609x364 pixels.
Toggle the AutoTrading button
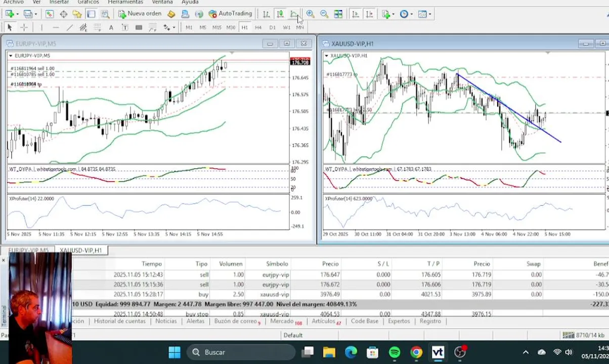[230, 14]
